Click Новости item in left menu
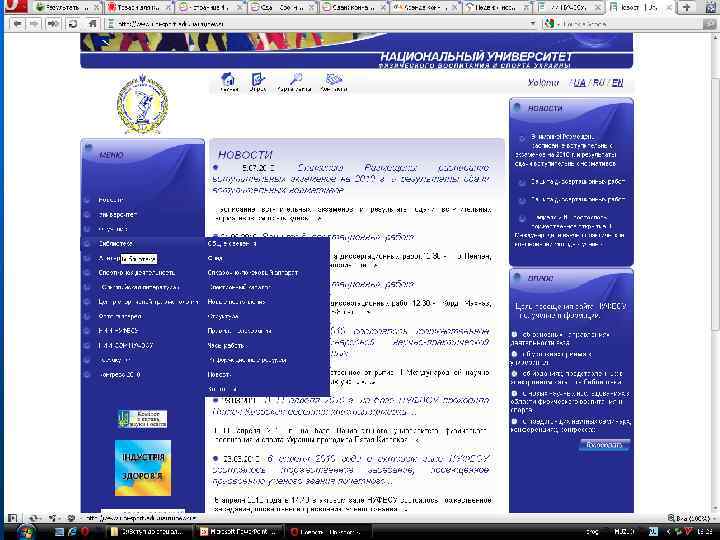 point(111,200)
